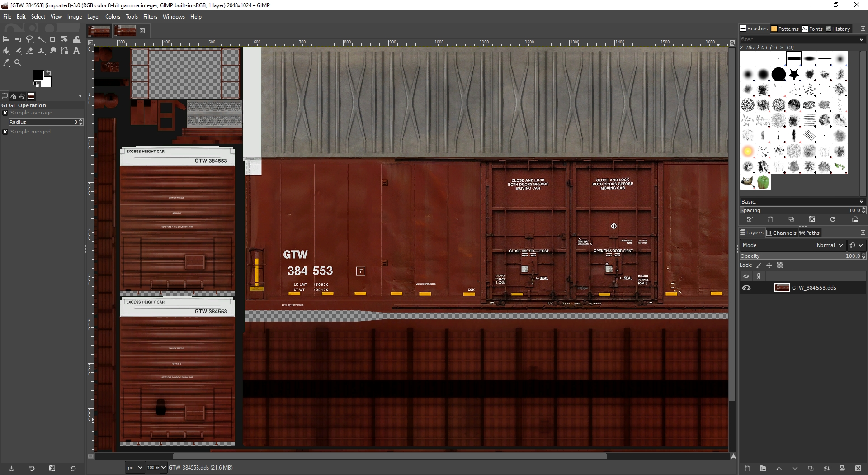Open the brush filter dropdown arrow
Screen dimensions: 868x475
861,39
